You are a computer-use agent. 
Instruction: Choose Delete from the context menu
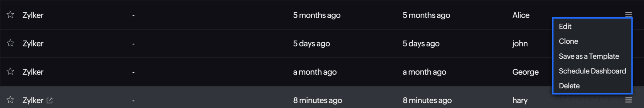click(569, 86)
